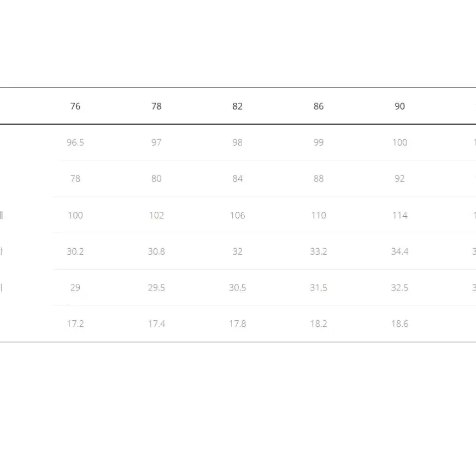Click the 110 value cell
Screen dimensions: 476x476
(x=319, y=215)
